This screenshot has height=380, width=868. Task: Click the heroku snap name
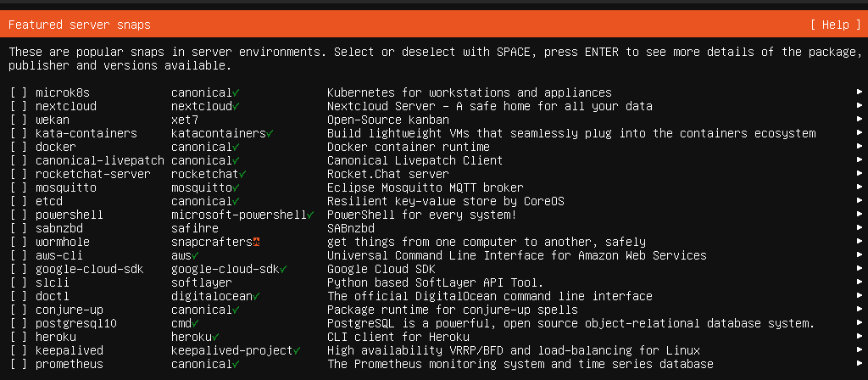click(56, 337)
